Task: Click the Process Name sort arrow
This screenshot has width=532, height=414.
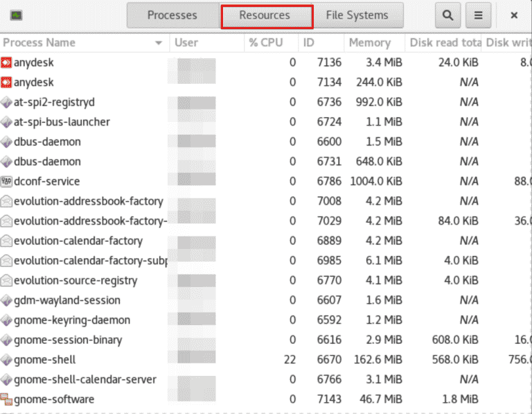Action: click(x=158, y=43)
